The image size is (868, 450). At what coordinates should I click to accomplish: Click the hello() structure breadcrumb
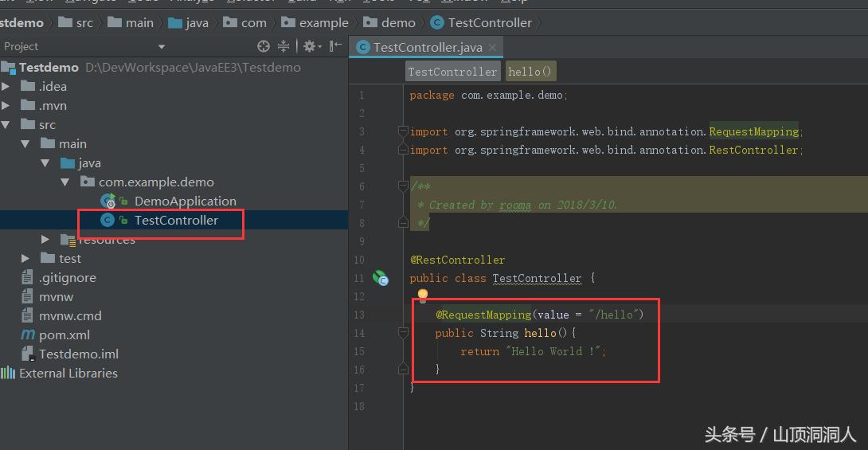tap(530, 72)
